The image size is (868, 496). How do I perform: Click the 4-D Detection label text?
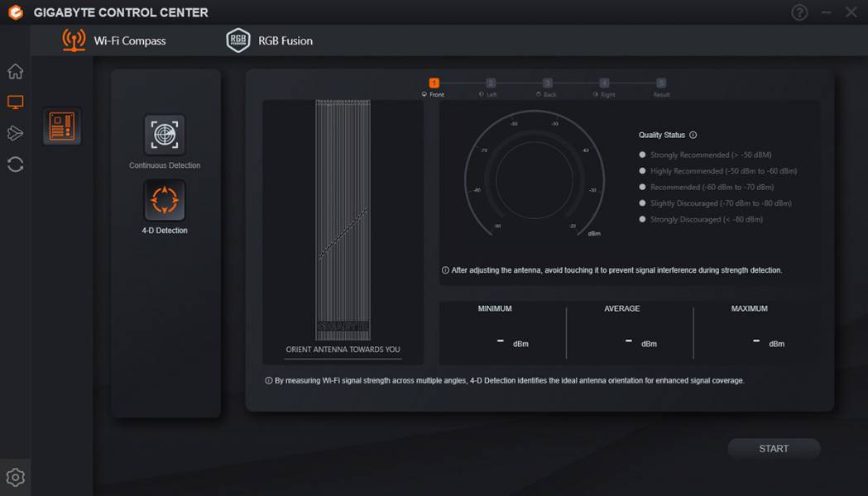(165, 231)
